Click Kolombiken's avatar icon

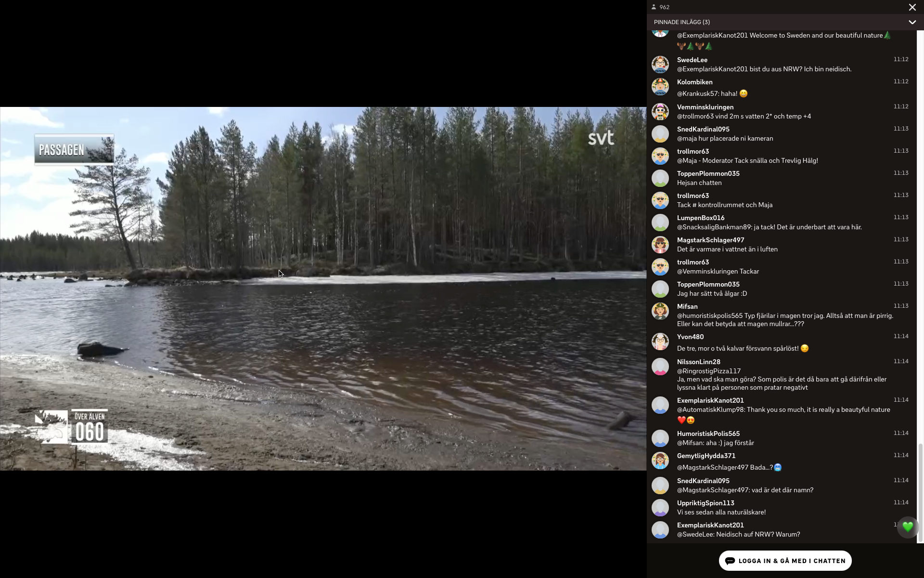click(660, 87)
